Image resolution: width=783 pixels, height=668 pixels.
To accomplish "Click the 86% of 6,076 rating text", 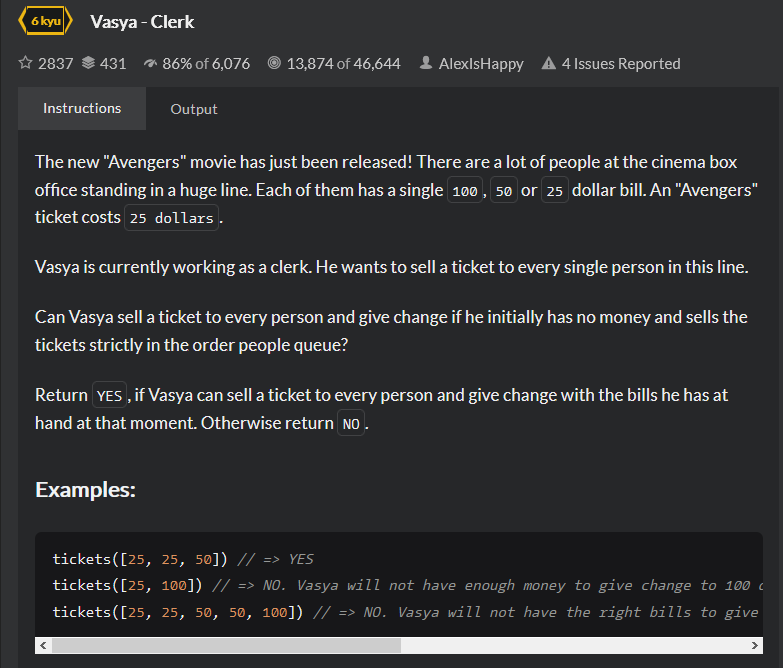I will [206, 64].
